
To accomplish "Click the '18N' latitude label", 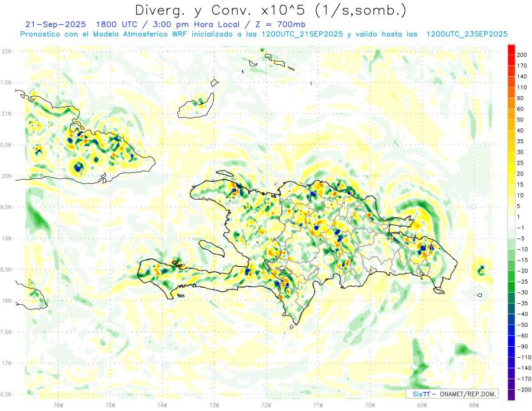I will click(6, 301).
